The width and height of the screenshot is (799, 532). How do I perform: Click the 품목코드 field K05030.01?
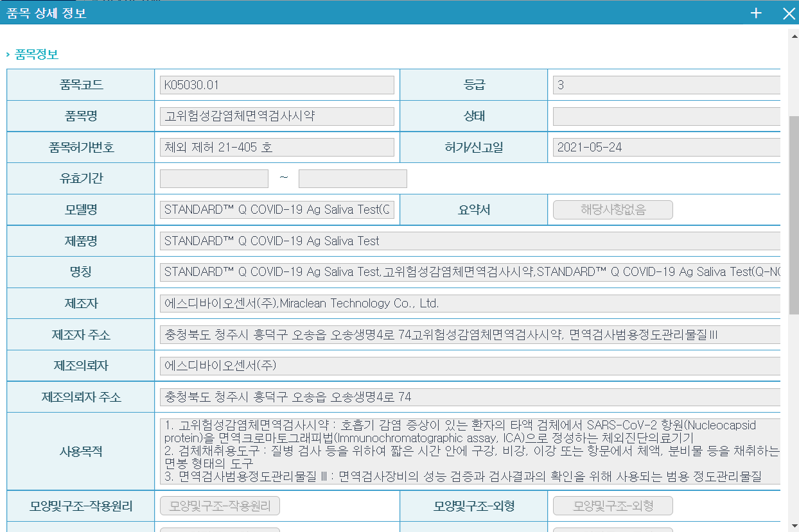pos(277,85)
